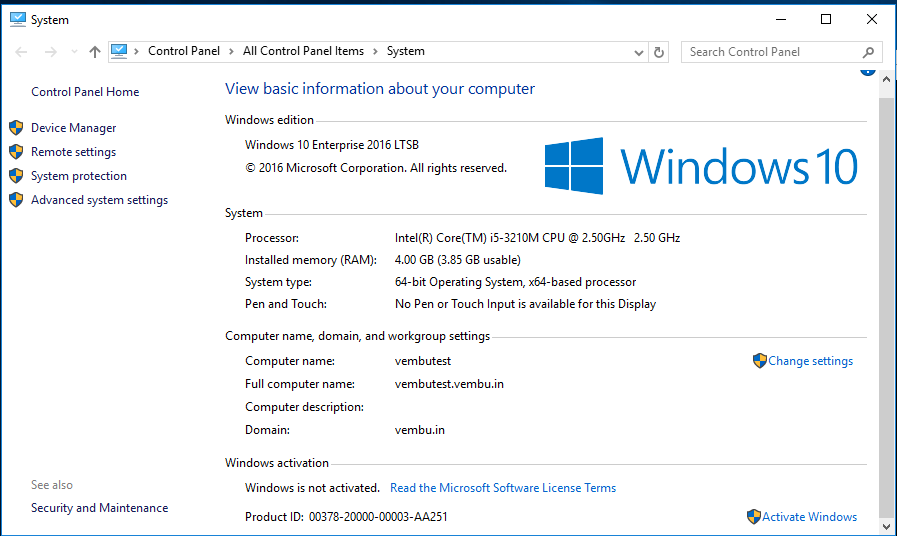Click the scrollbar down arrow

(886, 527)
